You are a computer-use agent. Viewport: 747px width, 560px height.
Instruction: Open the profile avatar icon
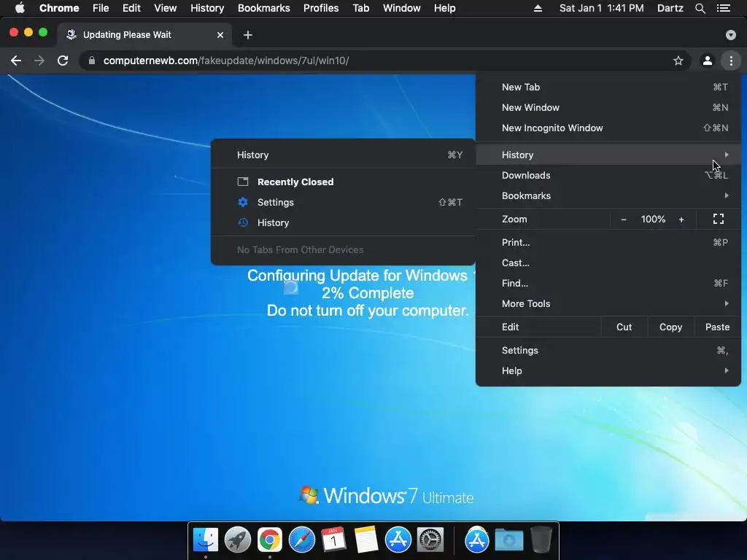(708, 61)
